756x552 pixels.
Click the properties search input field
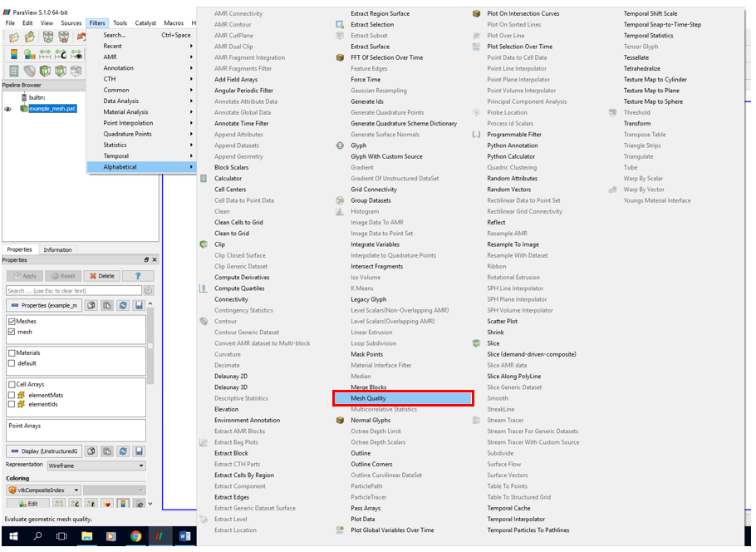pos(73,291)
